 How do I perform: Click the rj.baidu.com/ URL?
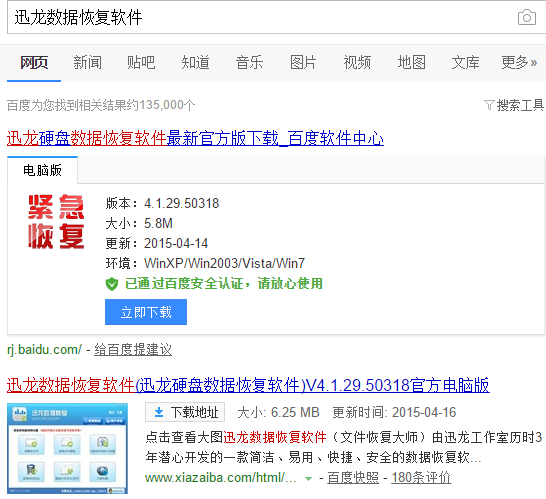[x=44, y=350]
